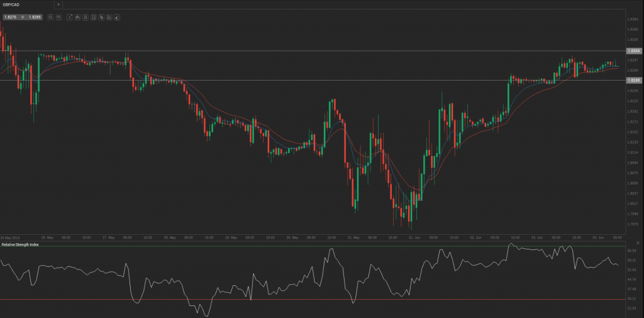Click the attach/clip toolbar icon
The width and height of the screenshot is (644, 318).
point(101,17)
